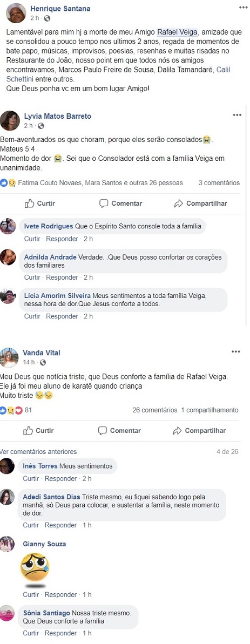Open Henrique Santana's profile picture

pyautogui.click(x=16, y=13)
